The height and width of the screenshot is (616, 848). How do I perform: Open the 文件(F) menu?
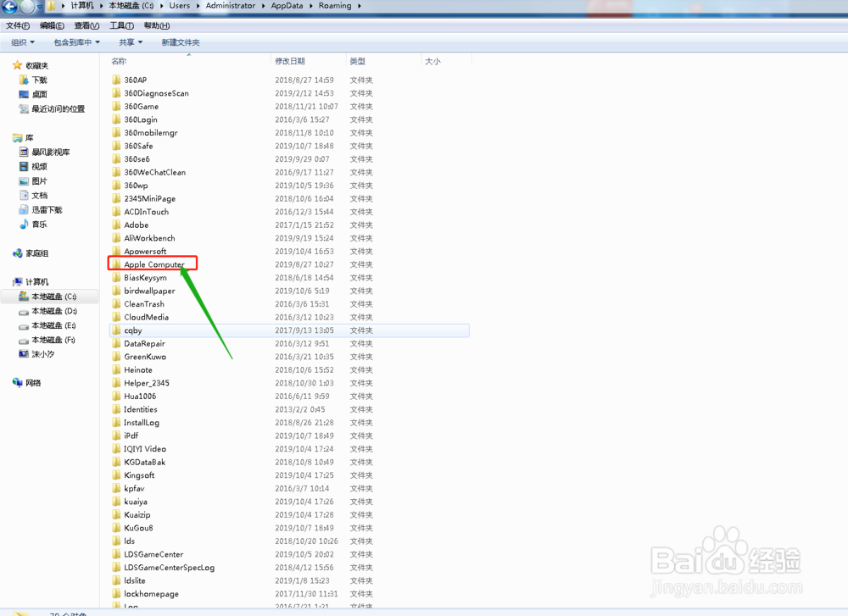pos(18,25)
